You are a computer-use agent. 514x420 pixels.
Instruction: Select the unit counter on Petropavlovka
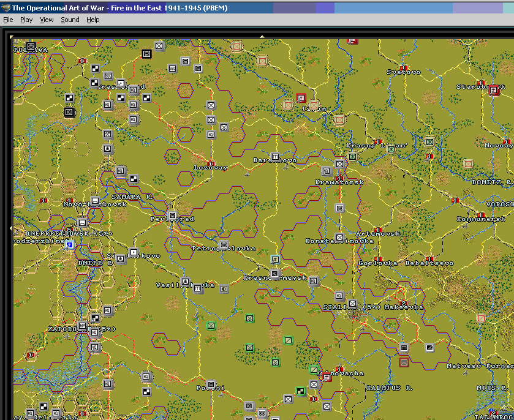[224, 245]
